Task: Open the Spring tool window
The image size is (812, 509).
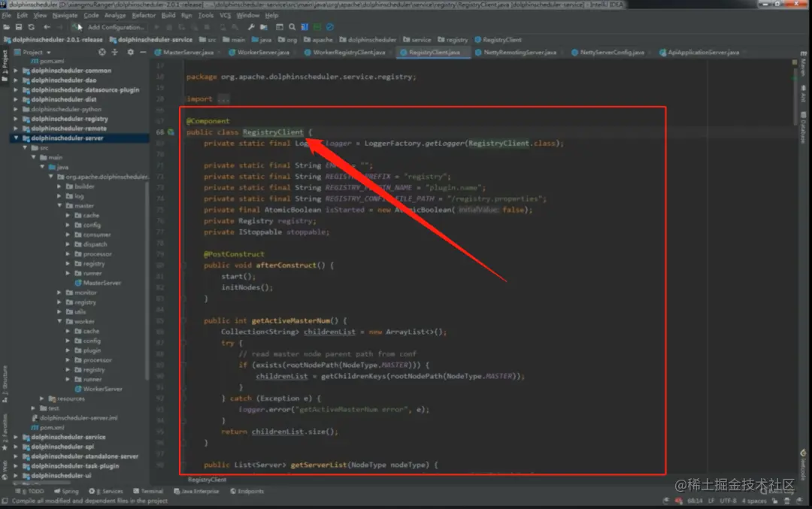Action: click(66, 492)
